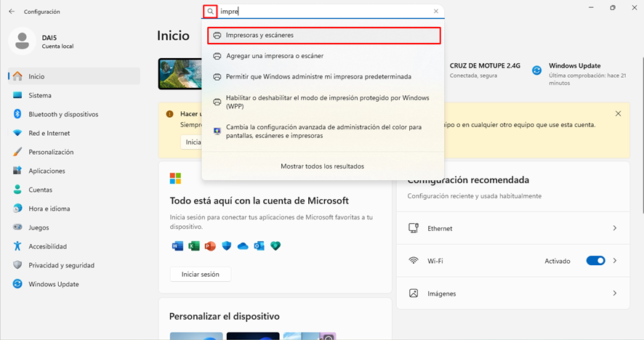This screenshot has width=644, height=340.
Task: Click the back arrow in Configuración
Action: click(x=12, y=12)
